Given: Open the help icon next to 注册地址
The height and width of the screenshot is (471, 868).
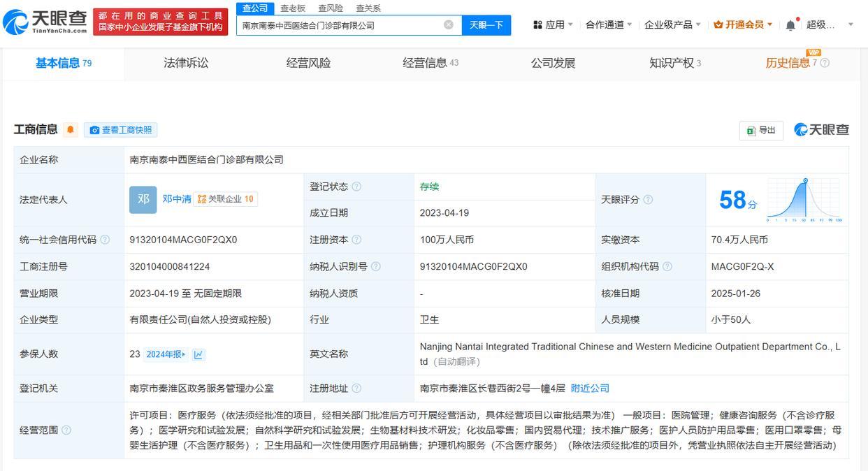Looking at the screenshot, I should click(x=356, y=389).
